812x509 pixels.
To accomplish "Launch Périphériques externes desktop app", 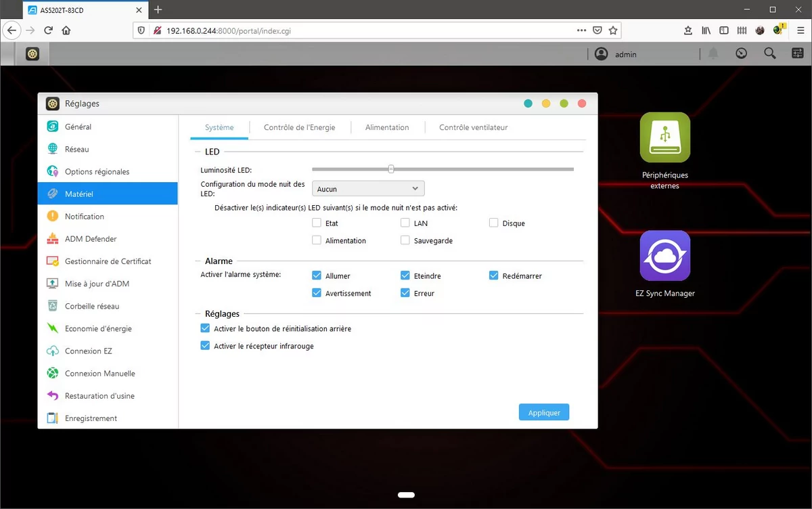I will coord(664,137).
